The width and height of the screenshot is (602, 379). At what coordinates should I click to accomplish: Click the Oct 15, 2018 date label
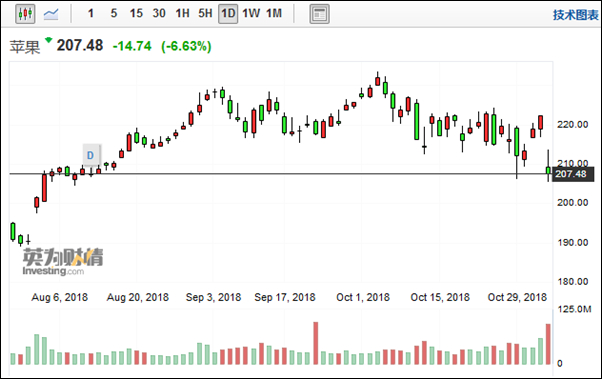(x=440, y=297)
